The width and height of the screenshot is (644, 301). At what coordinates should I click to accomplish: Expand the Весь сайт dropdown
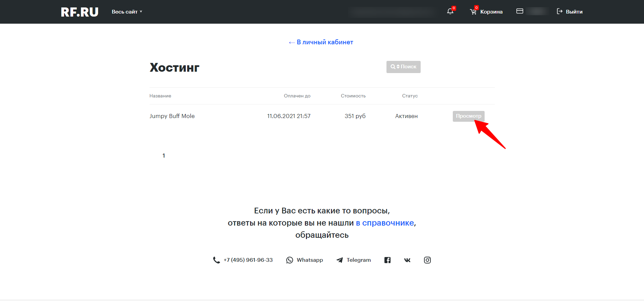pyautogui.click(x=127, y=12)
